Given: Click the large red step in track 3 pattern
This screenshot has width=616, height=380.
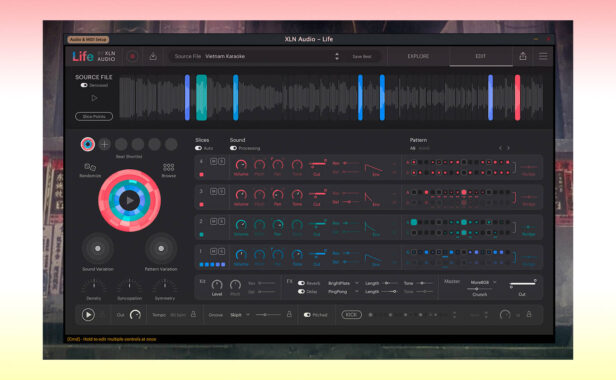Looking at the screenshot, I should (x=464, y=193).
